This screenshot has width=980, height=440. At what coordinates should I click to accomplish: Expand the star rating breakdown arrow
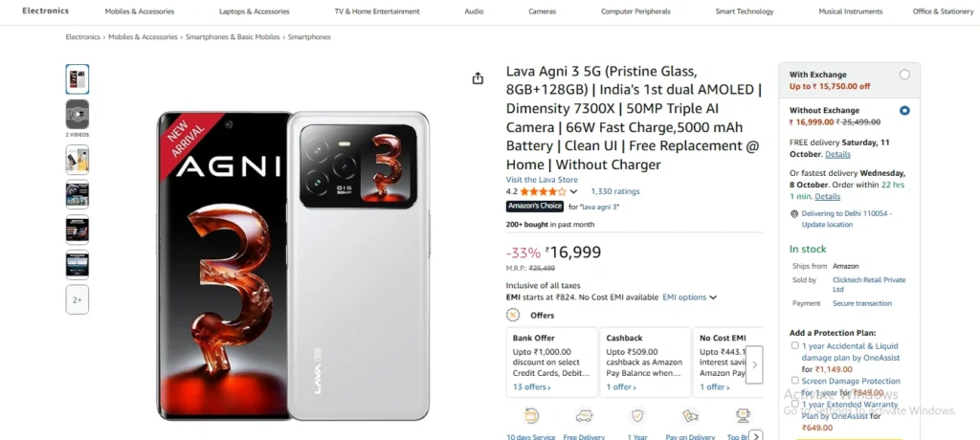(573, 191)
